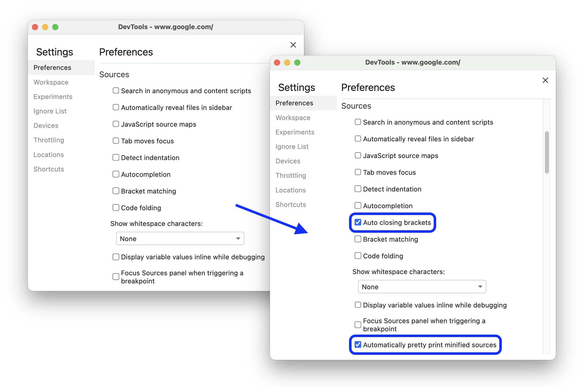Enable JavaScript source maps checkbox
This screenshot has width=588, height=387.
(x=358, y=155)
